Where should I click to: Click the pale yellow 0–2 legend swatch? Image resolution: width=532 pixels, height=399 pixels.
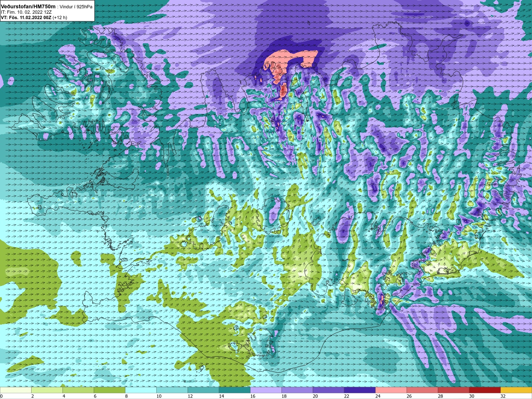16,390
